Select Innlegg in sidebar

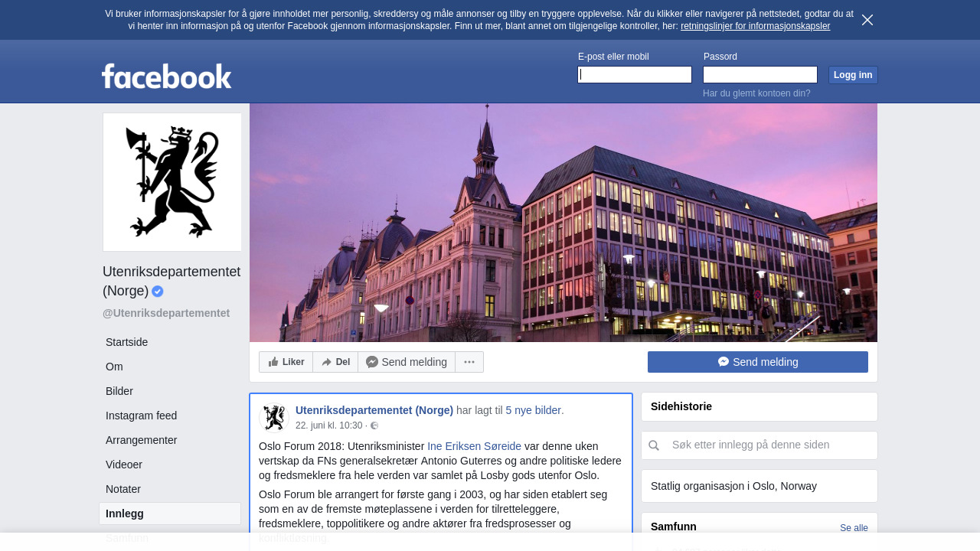point(170,514)
